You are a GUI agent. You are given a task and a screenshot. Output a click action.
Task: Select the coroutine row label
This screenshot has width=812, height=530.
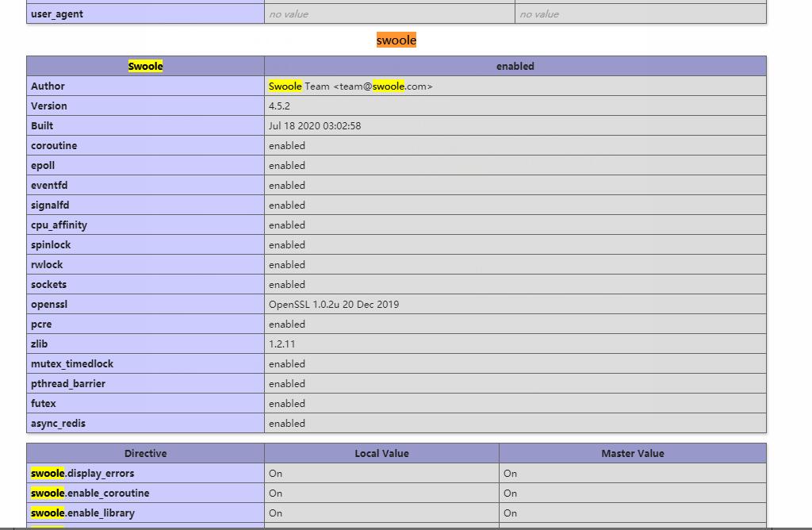pos(54,145)
